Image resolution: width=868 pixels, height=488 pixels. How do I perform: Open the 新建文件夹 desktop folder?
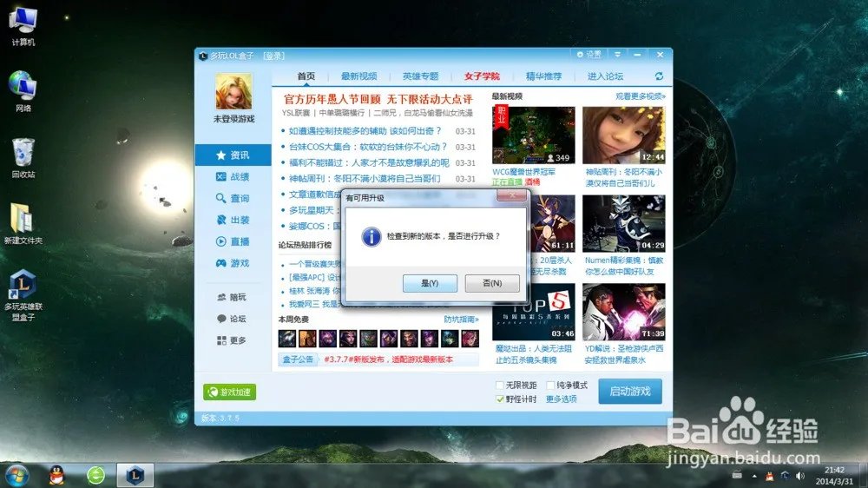pos(23,224)
